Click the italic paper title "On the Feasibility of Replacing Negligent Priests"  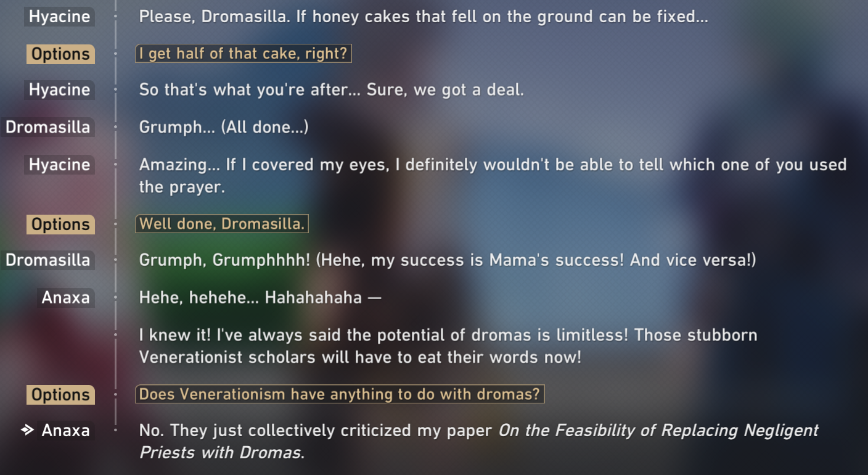(x=658, y=430)
